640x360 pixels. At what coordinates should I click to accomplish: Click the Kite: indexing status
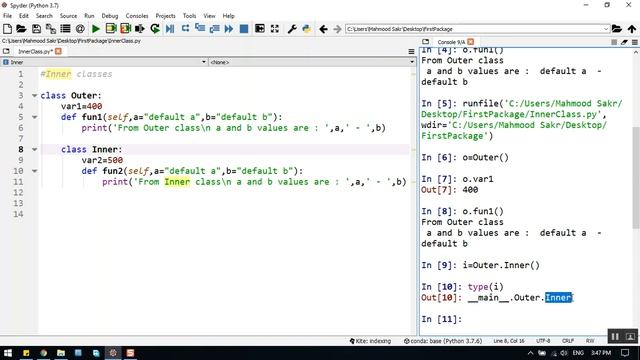[x=370, y=341]
